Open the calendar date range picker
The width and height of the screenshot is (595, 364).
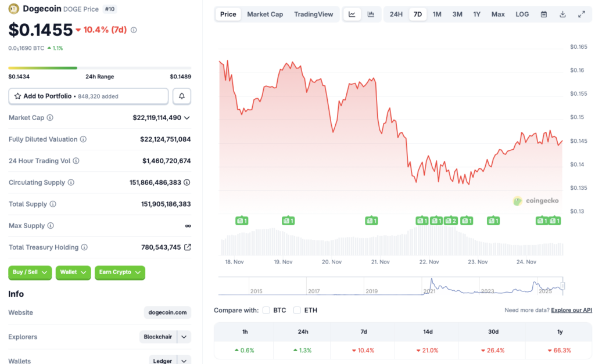pyautogui.click(x=543, y=14)
